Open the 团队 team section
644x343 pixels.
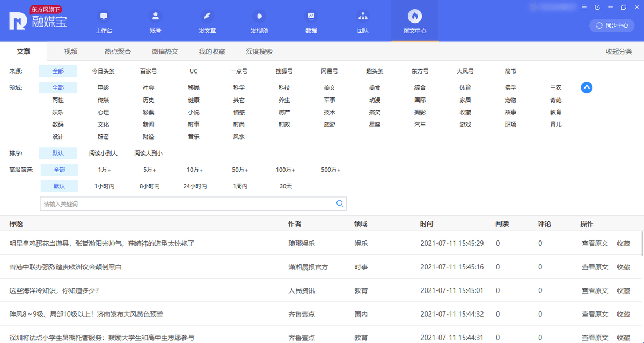point(362,21)
